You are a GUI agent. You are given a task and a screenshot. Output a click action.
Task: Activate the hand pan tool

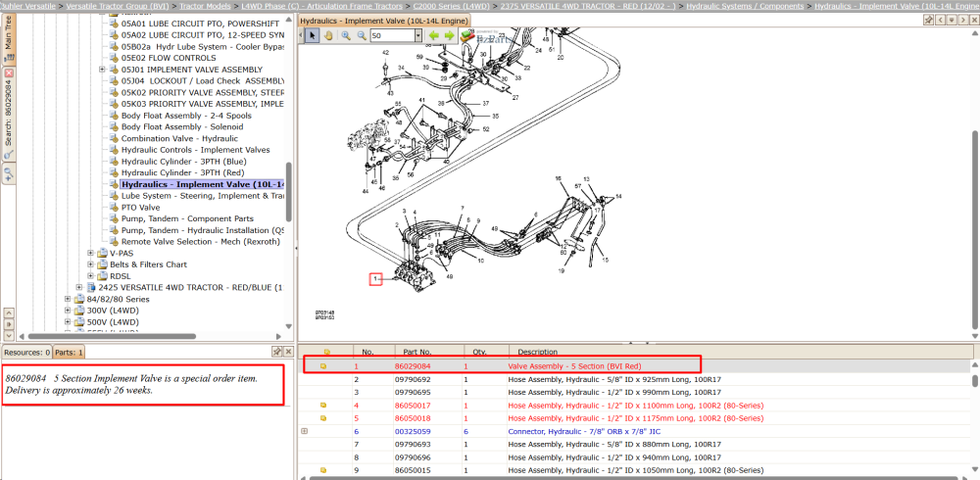pyautogui.click(x=329, y=35)
